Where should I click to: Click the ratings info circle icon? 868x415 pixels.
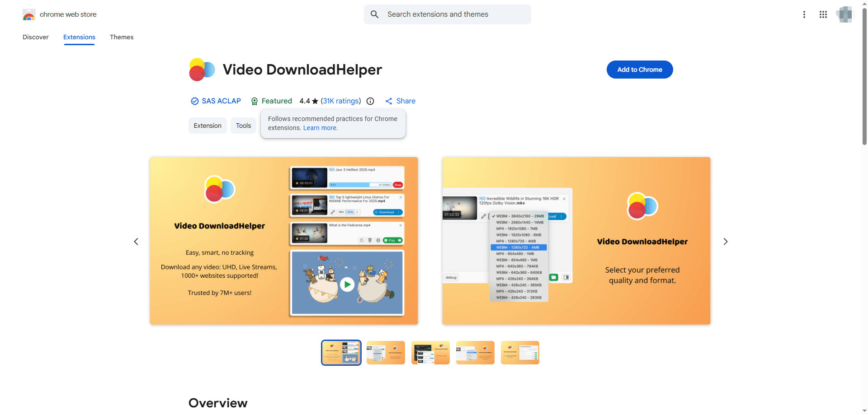click(370, 101)
